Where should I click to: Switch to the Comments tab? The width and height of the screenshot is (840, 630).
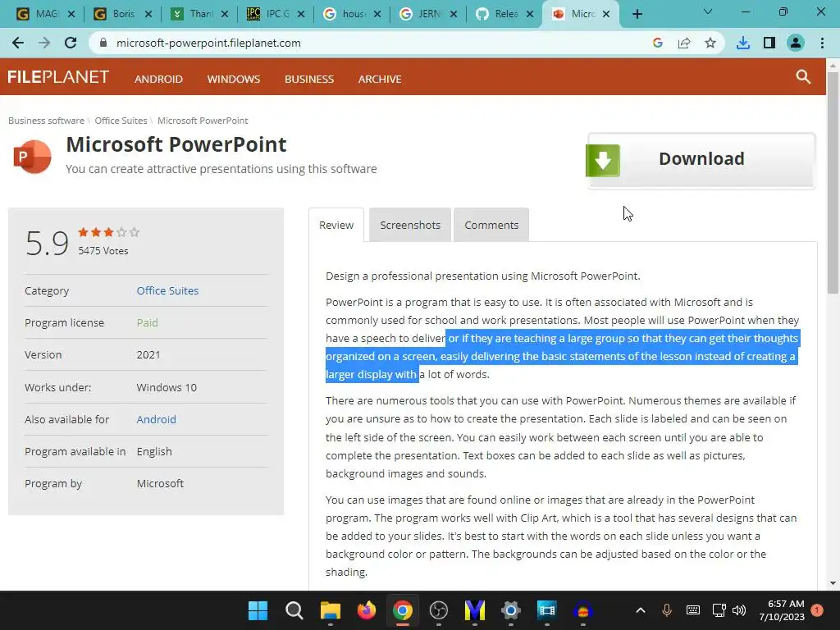[x=491, y=225]
